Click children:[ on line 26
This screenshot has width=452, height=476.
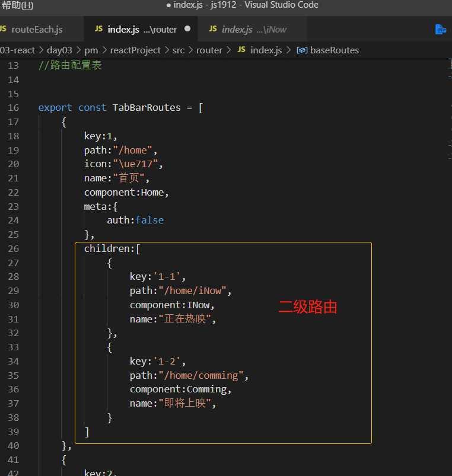click(112, 248)
